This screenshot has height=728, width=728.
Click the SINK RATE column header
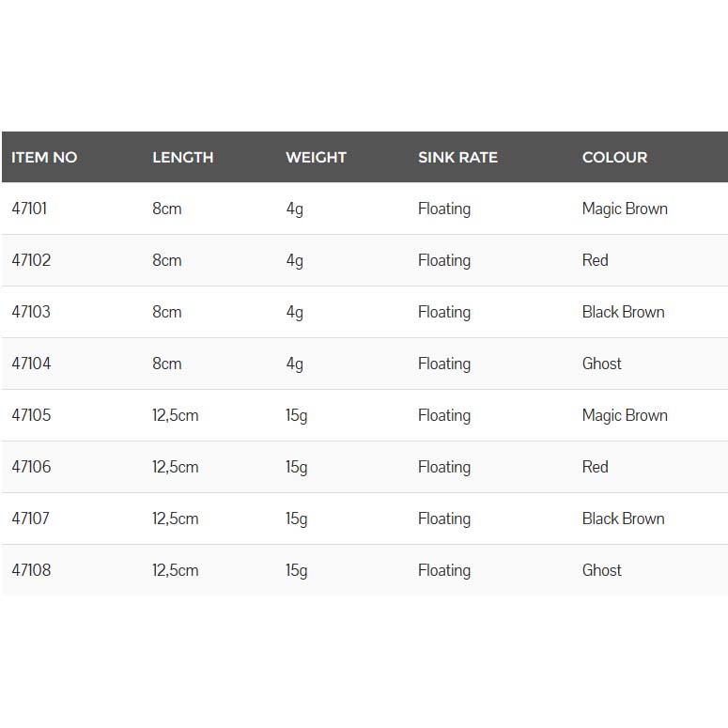coord(457,158)
